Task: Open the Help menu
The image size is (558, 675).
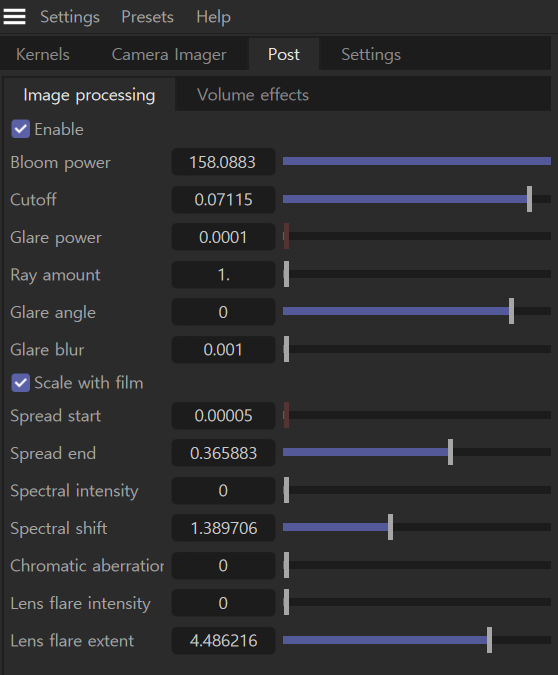Action: 214,17
